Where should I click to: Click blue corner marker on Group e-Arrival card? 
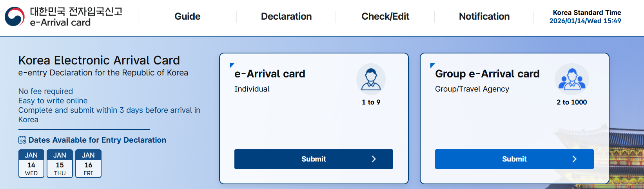tap(432, 66)
